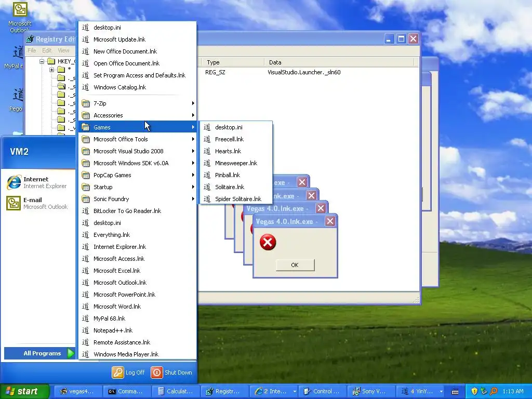Click the Minesweeper.lnk shortcut icon
This screenshot has width=532, height=399.
pyautogui.click(x=207, y=163)
